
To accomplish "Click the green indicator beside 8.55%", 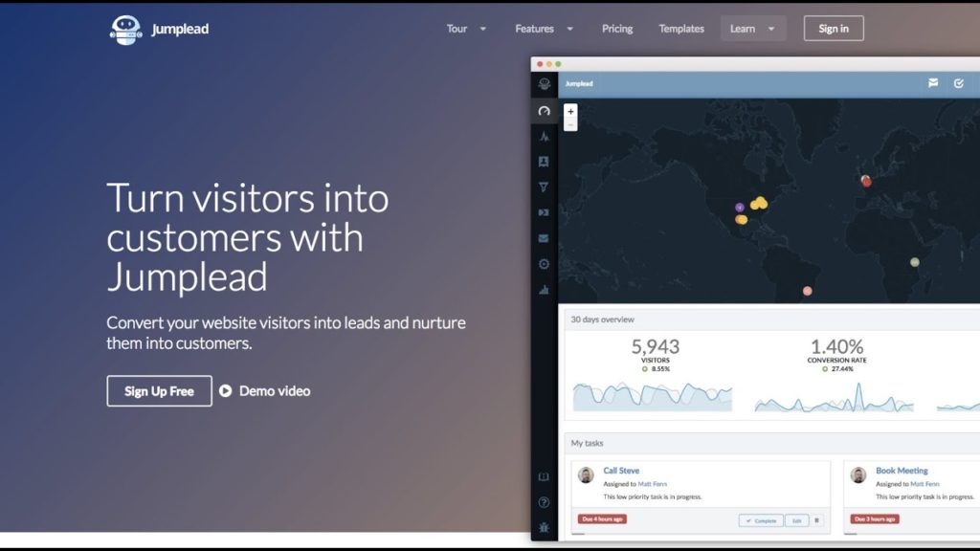I will click(x=645, y=369).
